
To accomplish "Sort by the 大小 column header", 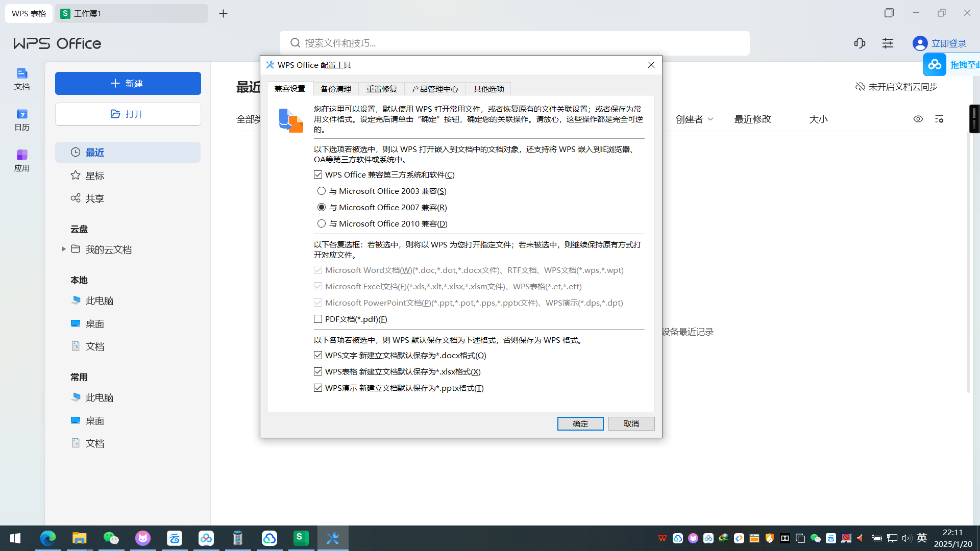I will [x=818, y=119].
